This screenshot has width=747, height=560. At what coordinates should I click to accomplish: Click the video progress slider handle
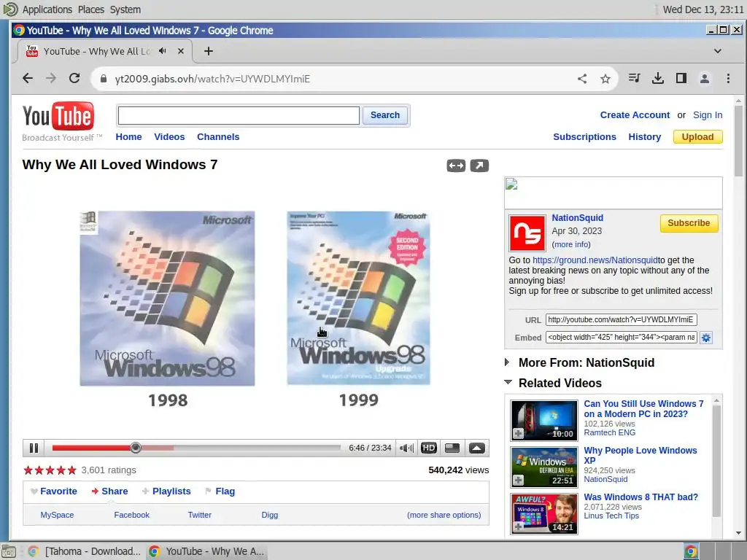click(136, 448)
